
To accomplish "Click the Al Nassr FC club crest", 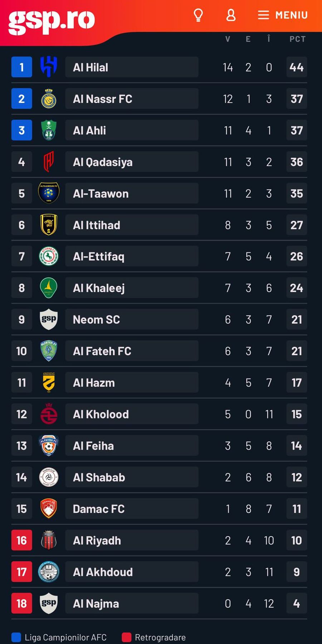I will click(x=49, y=99).
